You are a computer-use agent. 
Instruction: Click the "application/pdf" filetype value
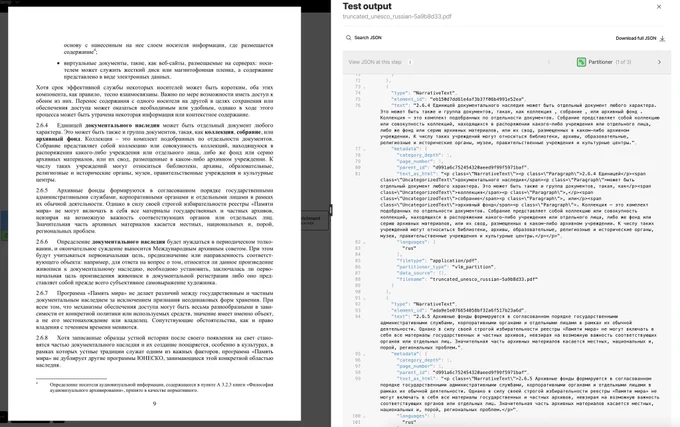tap(454, 261)
